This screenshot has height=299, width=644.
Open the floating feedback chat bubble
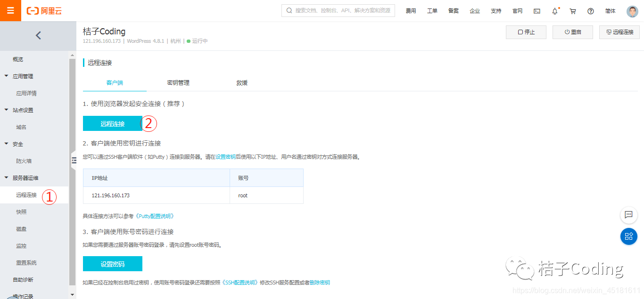point(628,215)
